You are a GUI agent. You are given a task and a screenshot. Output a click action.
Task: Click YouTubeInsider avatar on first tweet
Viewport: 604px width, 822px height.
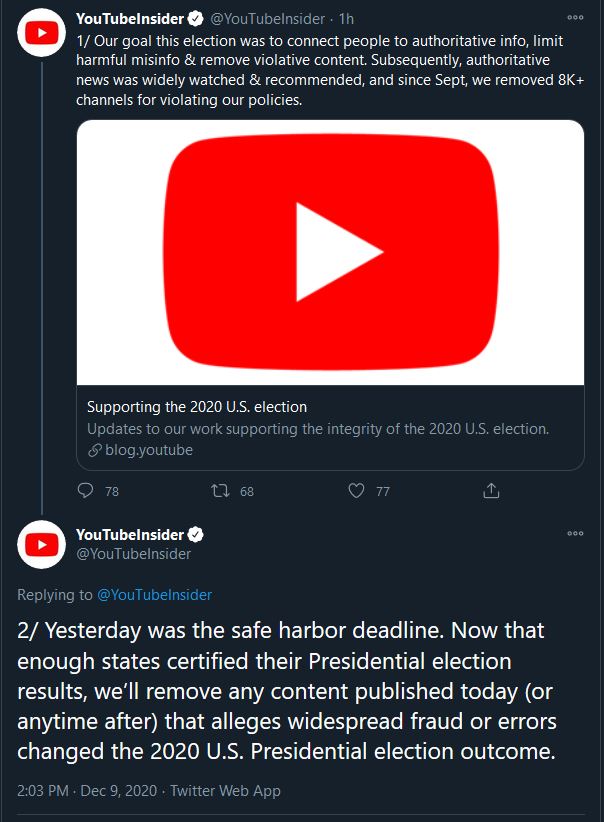coord(41,33)
